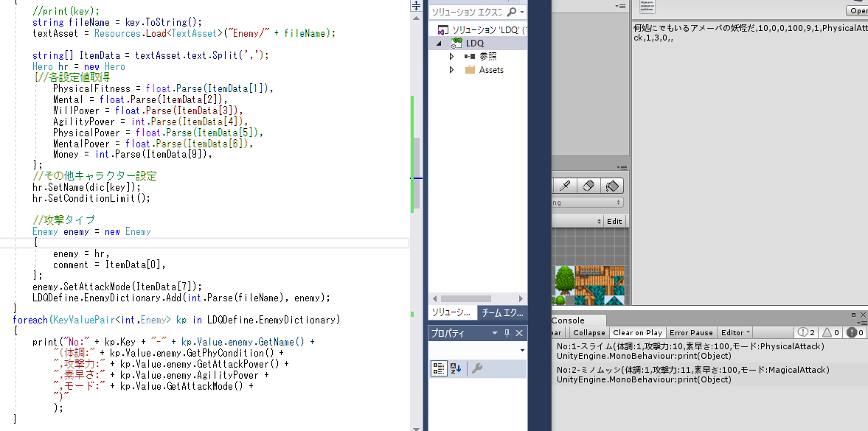Open the Properties object selector dropdown
The width and height of the screenshot is (868, 431).
522,350
